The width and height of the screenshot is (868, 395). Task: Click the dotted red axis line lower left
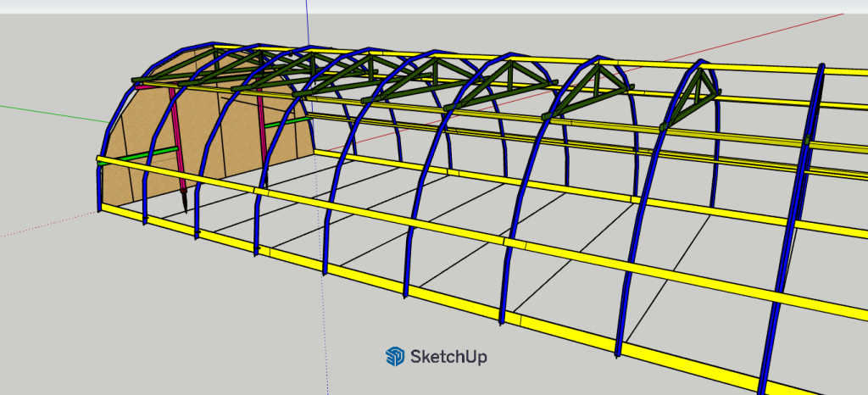point(42,225)
